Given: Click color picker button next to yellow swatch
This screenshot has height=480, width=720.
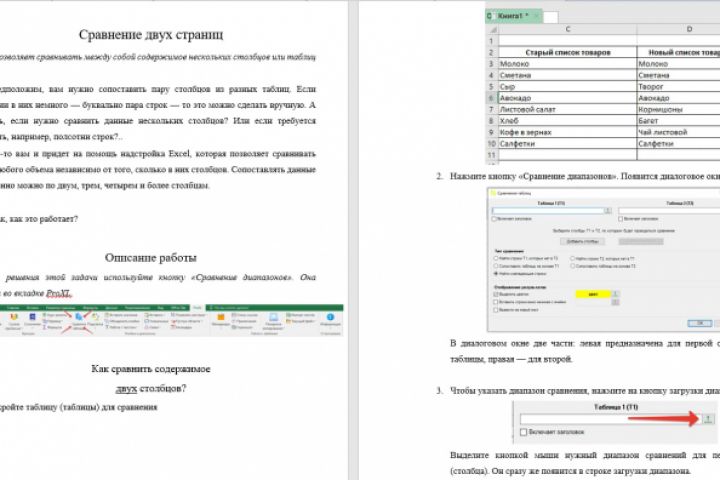Looking at the screenshot, I should (615, 294).
